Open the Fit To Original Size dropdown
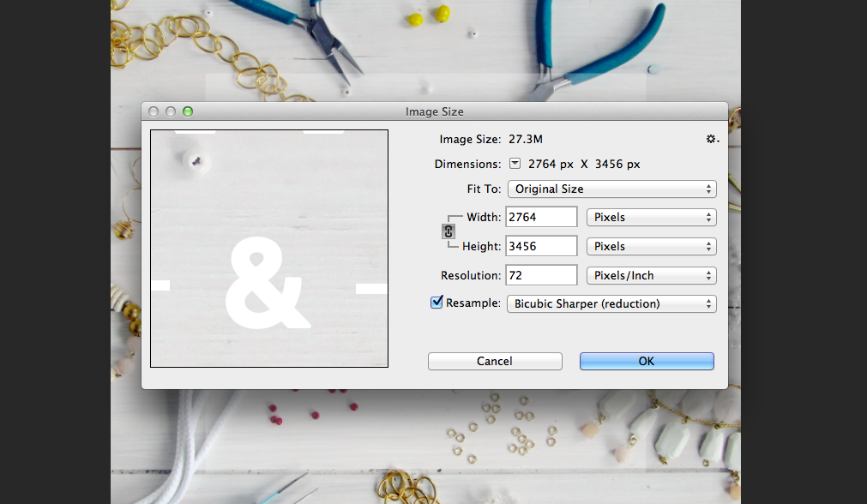 click(x=612, y=189)
